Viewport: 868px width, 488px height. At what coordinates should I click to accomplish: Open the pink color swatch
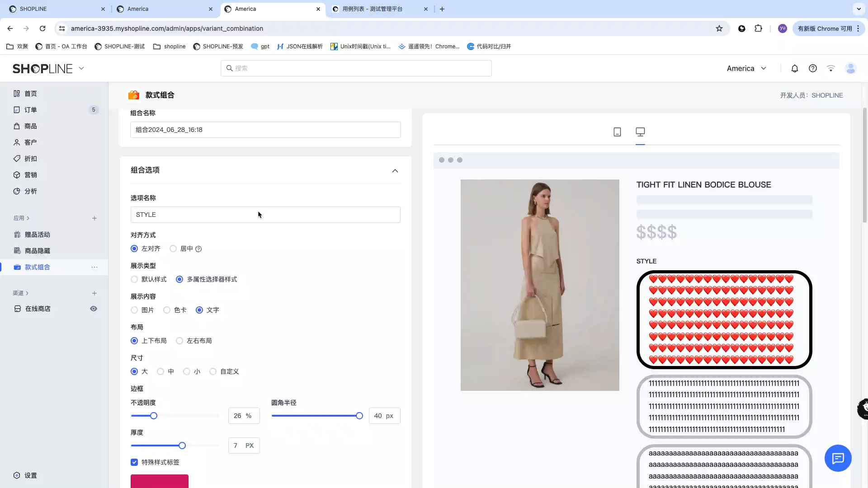pyautogui.click(x=160, y=481)
